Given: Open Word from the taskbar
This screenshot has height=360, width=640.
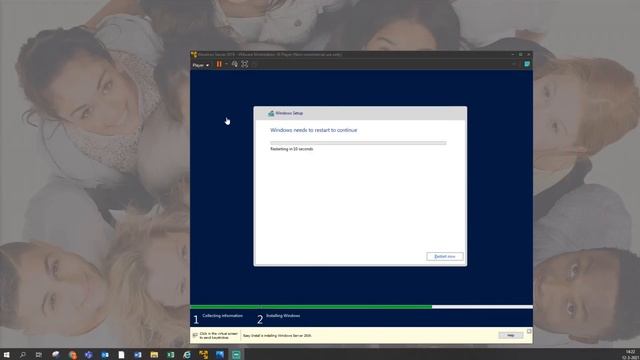Looking at the screenshot, I should (138, 355).
